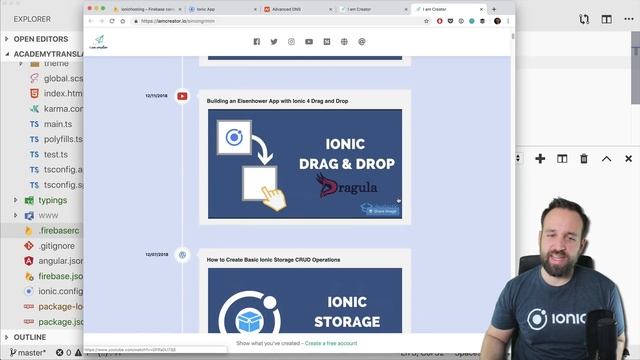Open the Ionic Storage post thumbnail
The height and width of the screenshot is (360, 640).
coord(305,300)
